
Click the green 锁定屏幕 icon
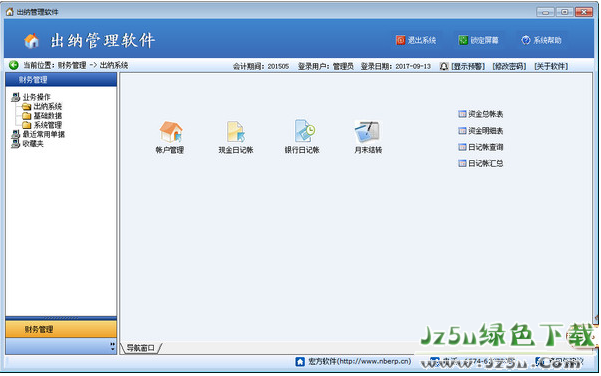(463, 40)
